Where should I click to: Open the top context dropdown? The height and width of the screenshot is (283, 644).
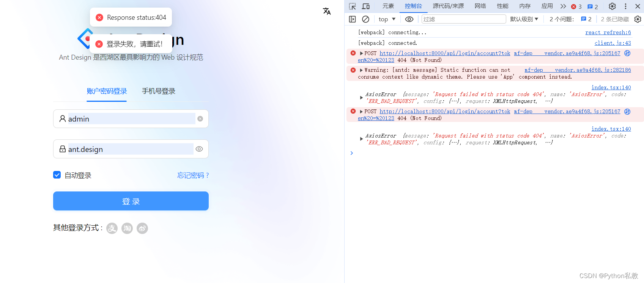pos(387,19)
